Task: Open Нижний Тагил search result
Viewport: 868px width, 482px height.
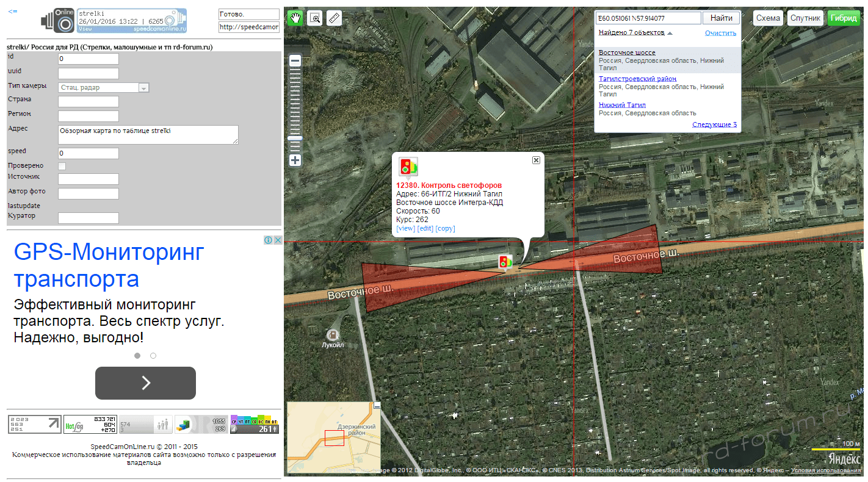Action: [622, 106]
